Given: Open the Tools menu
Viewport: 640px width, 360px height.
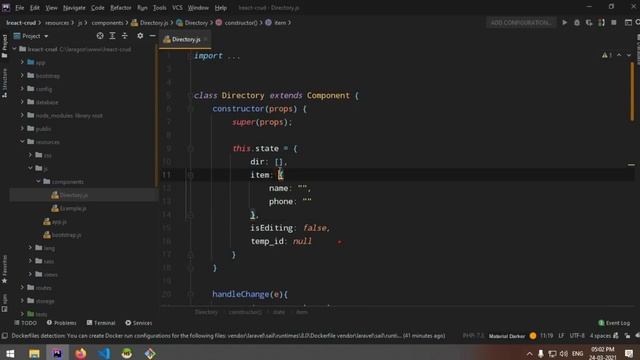Looking at the screenshot, I should pos(160,7).
